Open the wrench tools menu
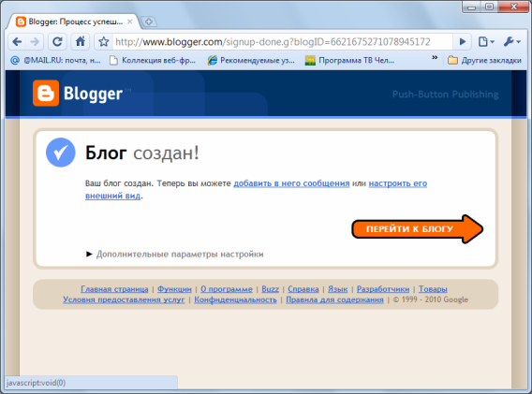 tap(512, 42)
